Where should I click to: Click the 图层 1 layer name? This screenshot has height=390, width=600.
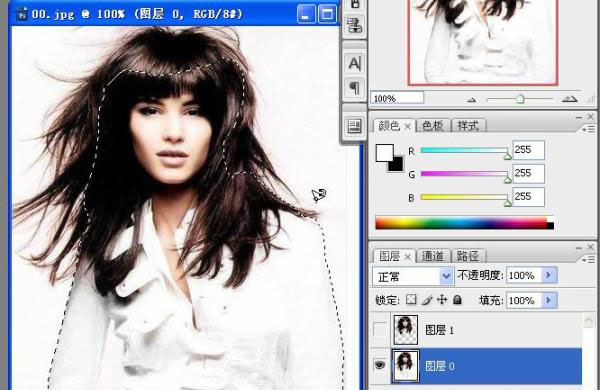(x=440, y=330)
